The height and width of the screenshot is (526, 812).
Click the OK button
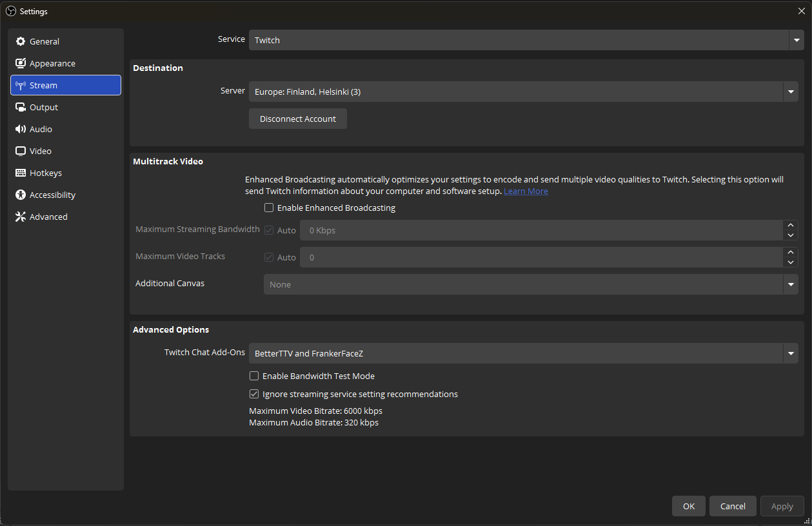coord(689,506)
